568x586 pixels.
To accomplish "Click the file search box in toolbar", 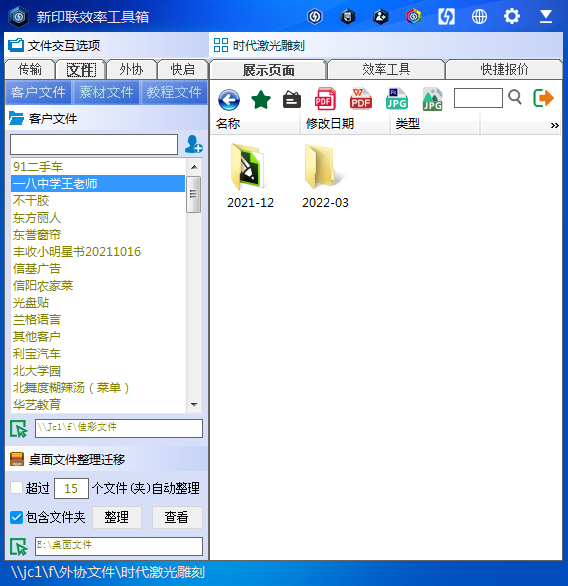I will coord(478,98).
